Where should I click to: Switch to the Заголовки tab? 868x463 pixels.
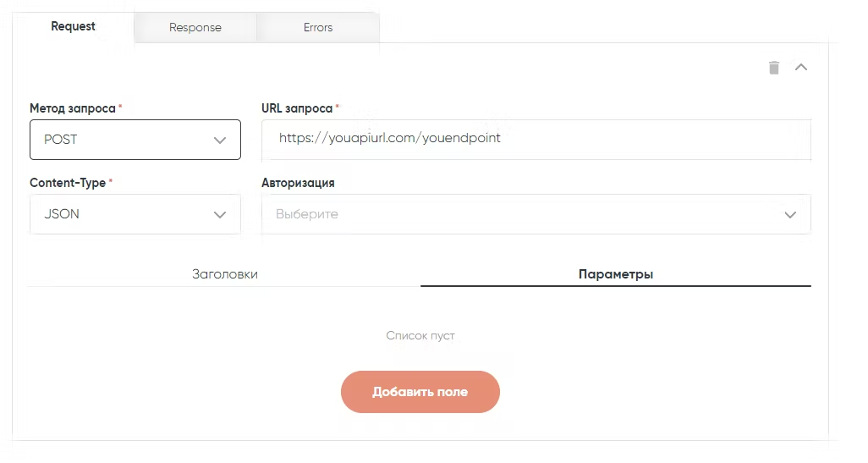(x=224, y=274)
